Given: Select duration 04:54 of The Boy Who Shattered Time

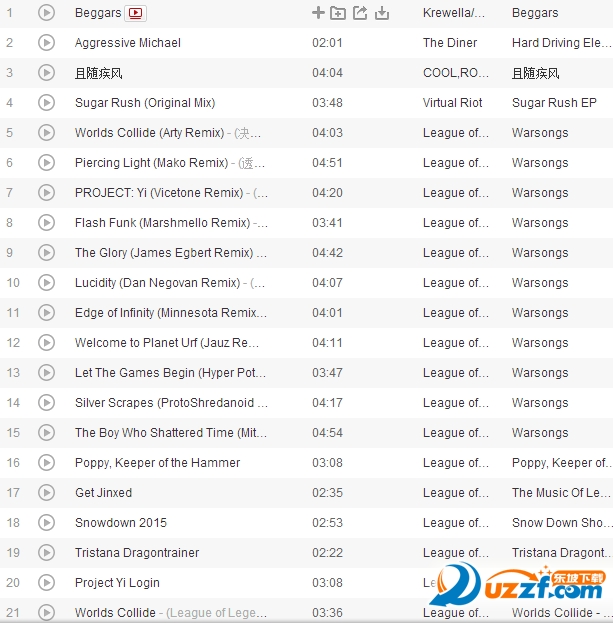Looking at the screenshot, I should [327, 433].
